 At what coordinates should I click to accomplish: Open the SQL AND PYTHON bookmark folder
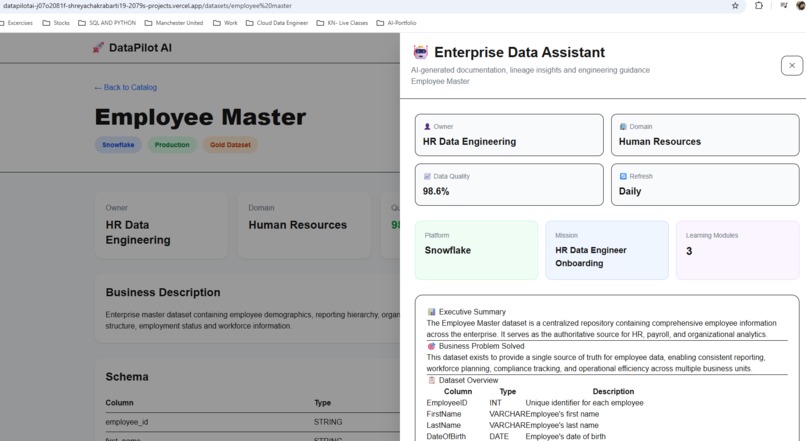pos(107,23)
